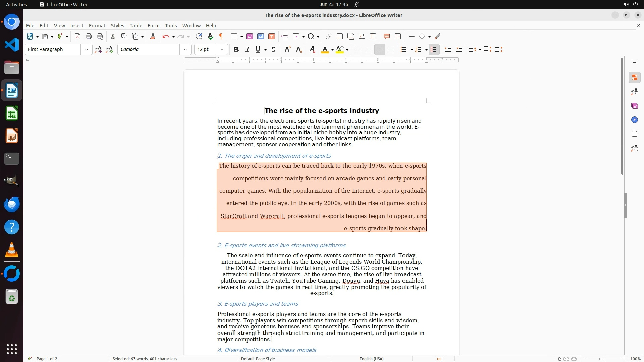644x362 pixels.
Task: Toggle formatting marks (pilcrow) display
Action: [x=221, y=36]
